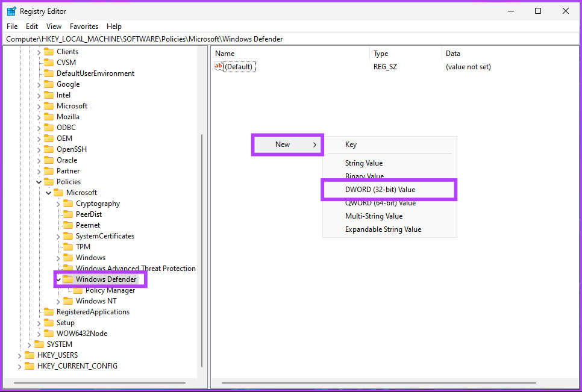Click the Registry Editor app icon in title bar
Screen dimensions: 582x392
[11, 11]
